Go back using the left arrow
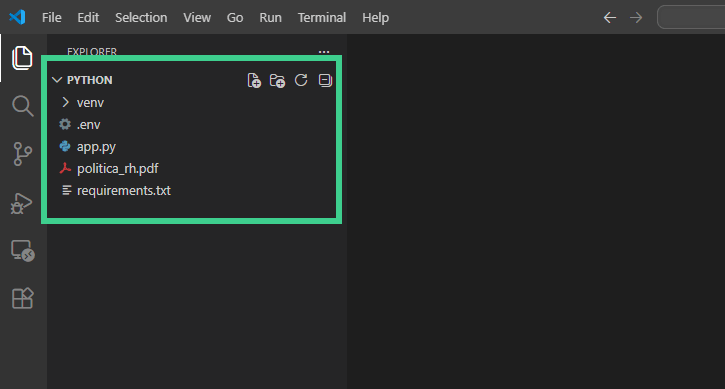This screenshot has height=389, width=725. click(610, 18)
